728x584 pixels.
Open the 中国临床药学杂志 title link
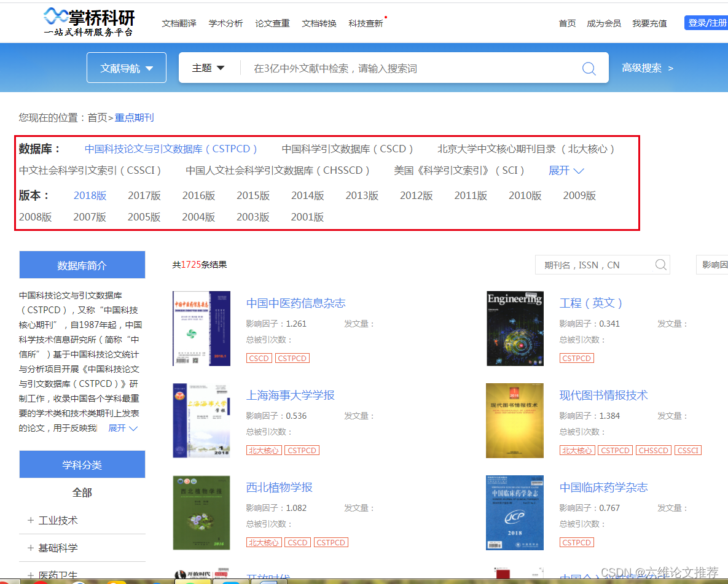click(x=603, y=487)
